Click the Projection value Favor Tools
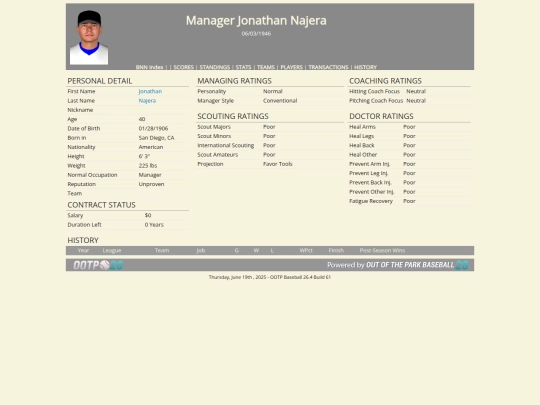The height and width of the screenshot is (405, 540). coord(278,164)
